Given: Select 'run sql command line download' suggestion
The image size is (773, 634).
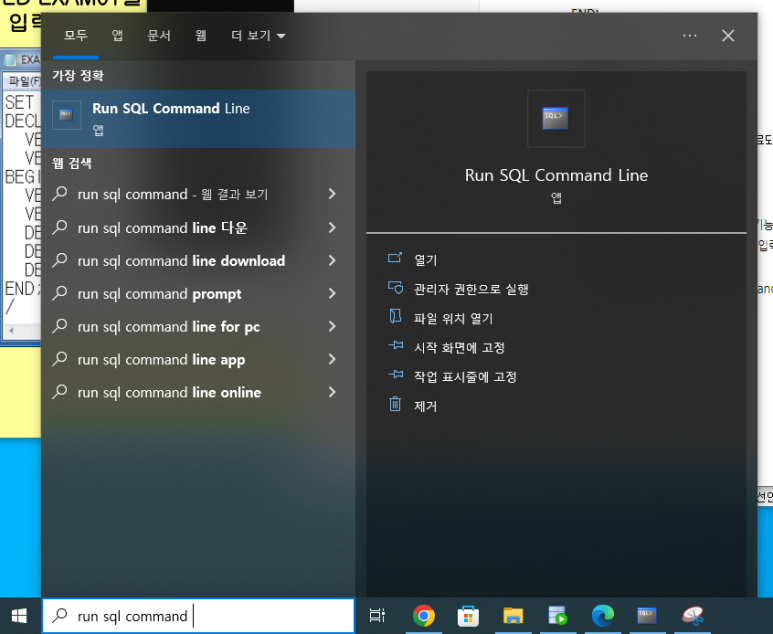Looking at the screenshot, I should [x=198, y=261].
